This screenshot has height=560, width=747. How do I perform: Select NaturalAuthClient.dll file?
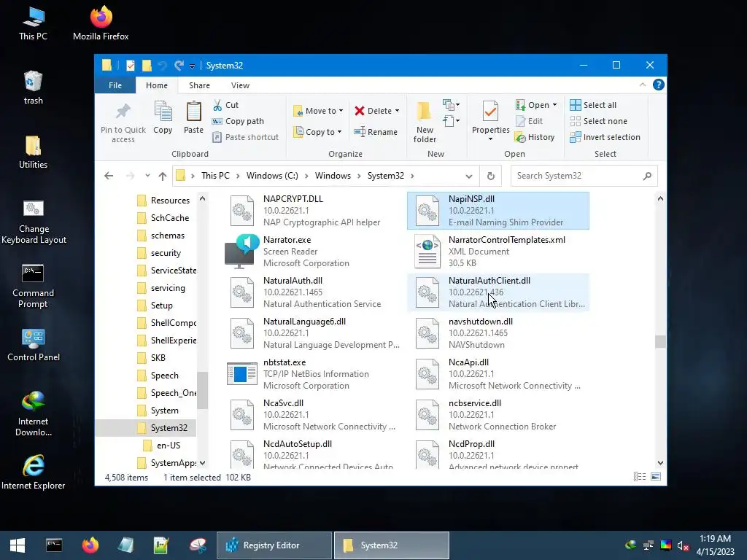coord(498,292)
